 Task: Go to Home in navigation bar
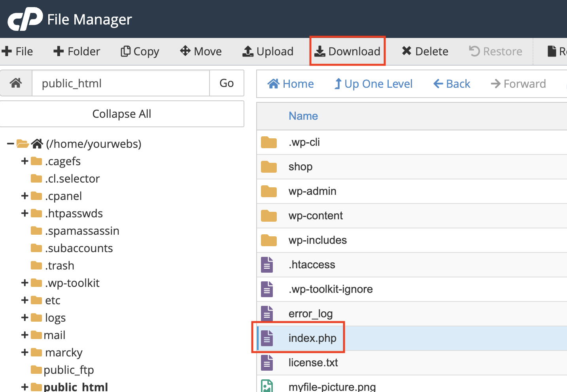(x=291, y=84)
